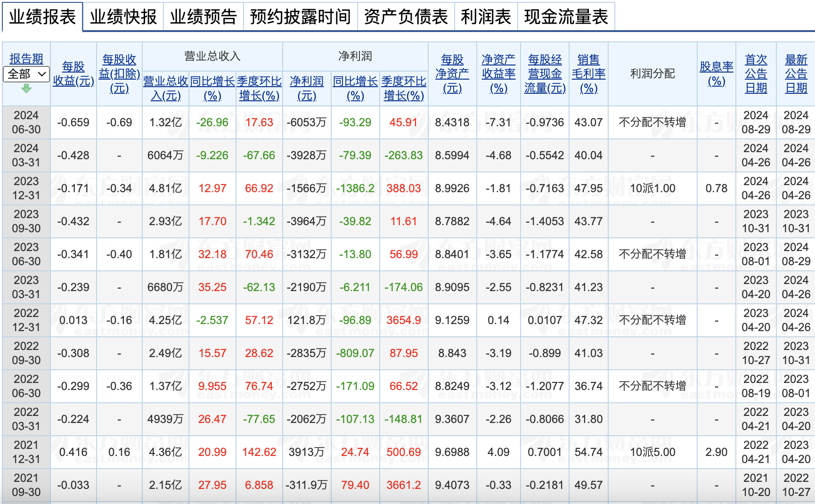Switch to the 业绩快报 tab
The width and height of the screenshot is (815, 504).
[123, 17]
